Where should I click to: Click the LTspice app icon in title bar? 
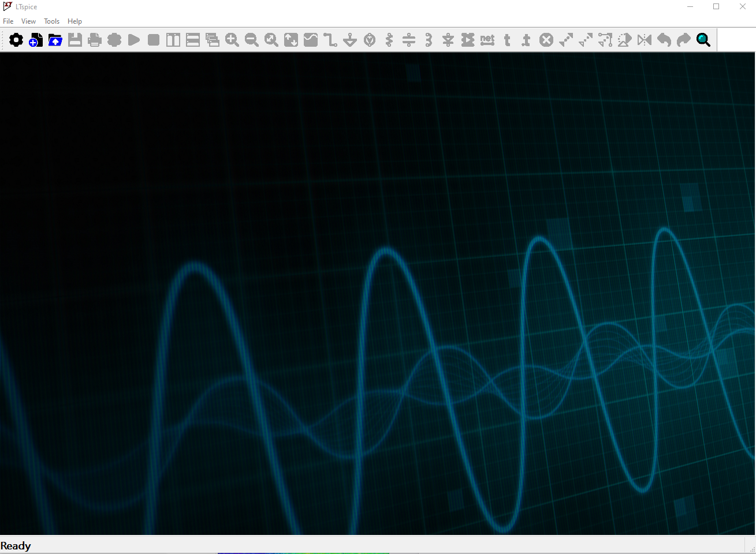coord(8,6)
